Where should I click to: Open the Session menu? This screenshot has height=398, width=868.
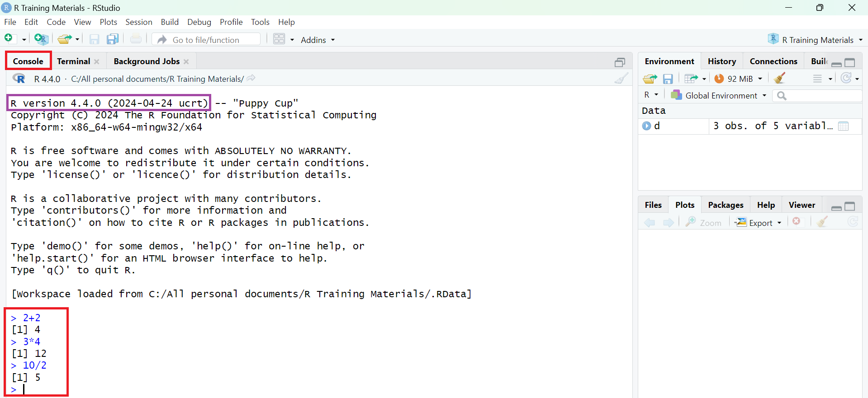(138, 22)
